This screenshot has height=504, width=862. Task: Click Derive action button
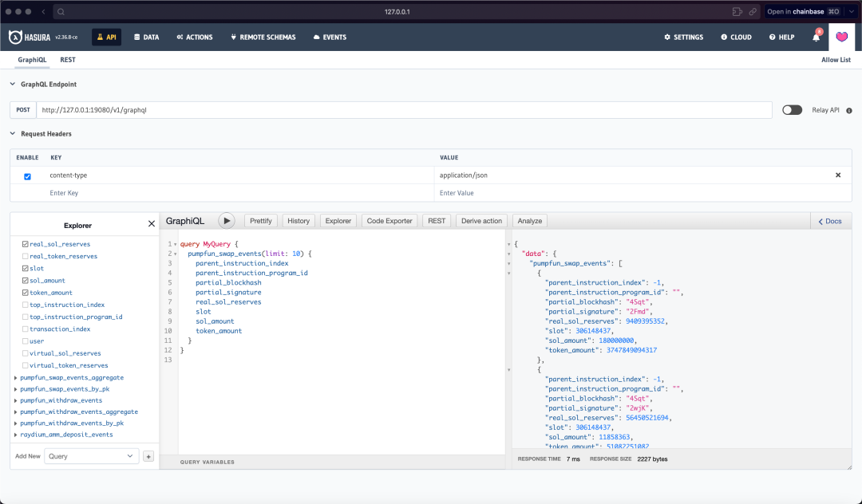click(481, 221)
